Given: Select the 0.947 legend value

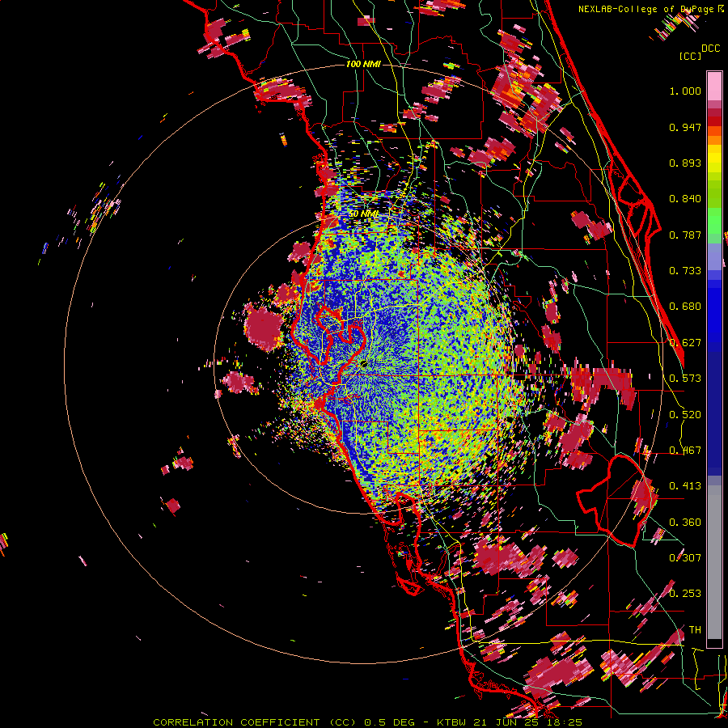Looking at the screenshot, I should click(685, 127).
